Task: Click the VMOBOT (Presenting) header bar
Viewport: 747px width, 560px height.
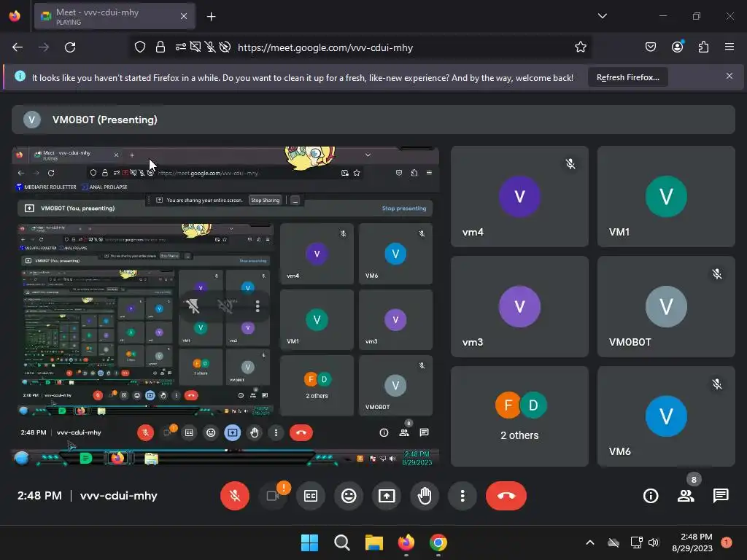Action: click(373, 120)
